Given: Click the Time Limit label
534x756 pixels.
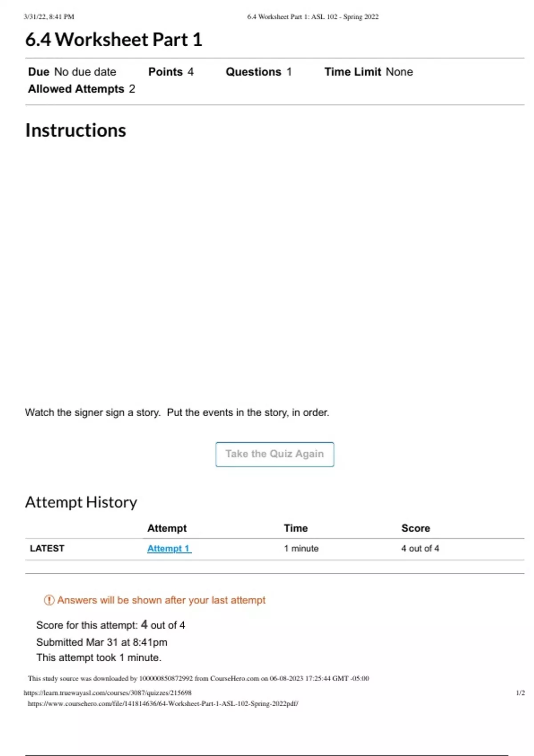Looking at the screenshot, I should pyautogui.click(x=352, y=72).
